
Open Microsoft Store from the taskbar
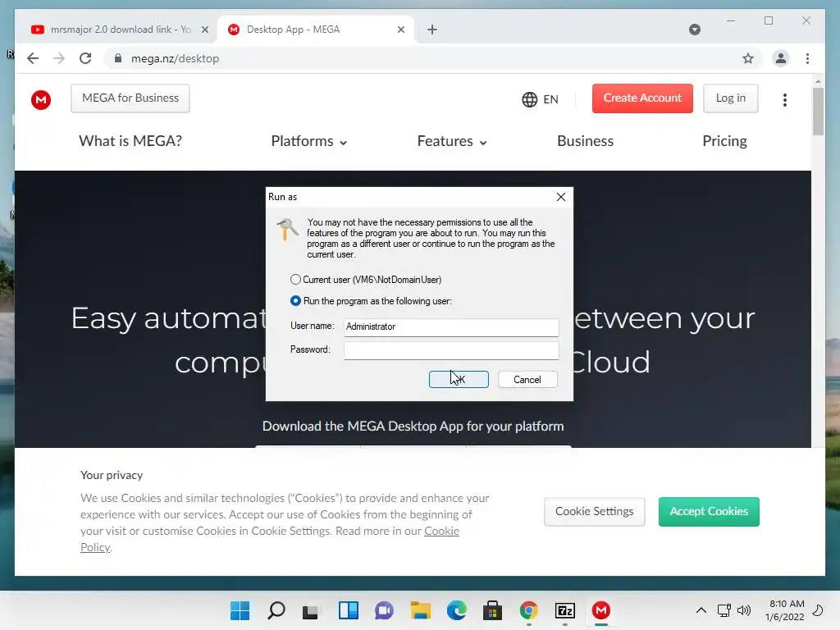(492, 610)
